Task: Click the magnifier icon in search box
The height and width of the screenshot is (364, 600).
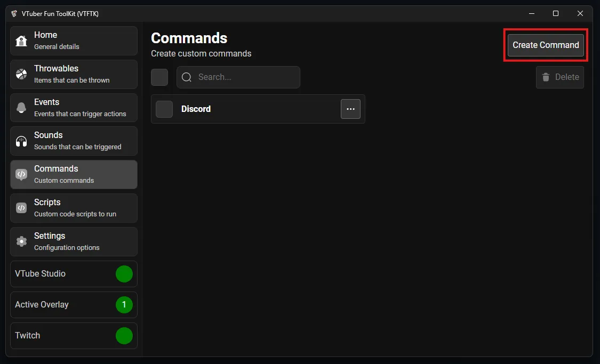Action: [x=187, y=77]
